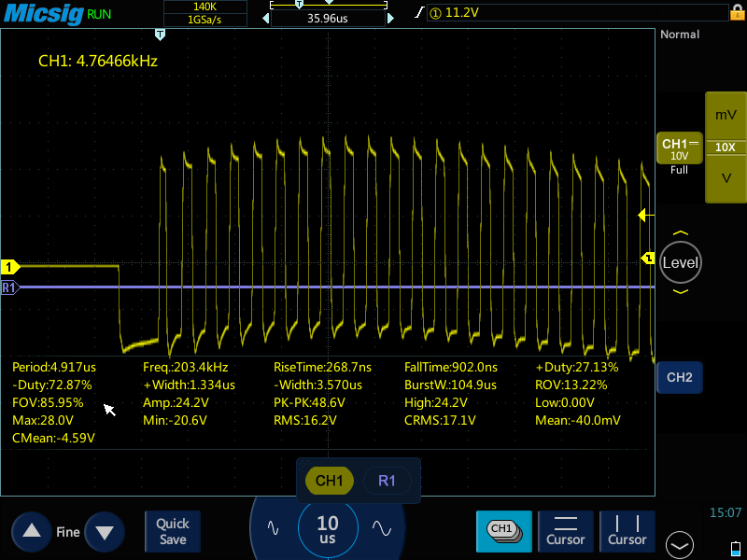This screenshot has height=560, width=747.
Task: Toggle the green RUN status indicator
Action: (x=99, y=14)
